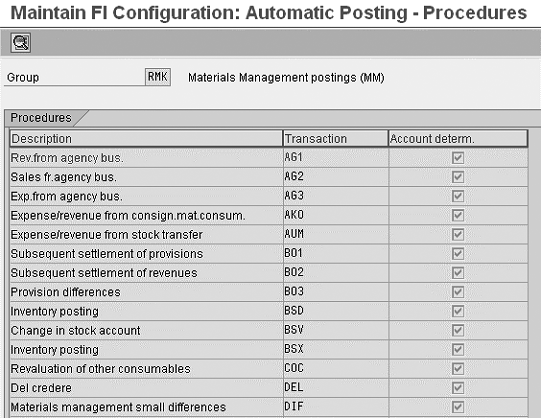Image resolution: width=541 pixels, height=418 pixels.
Task: Select transaction code BSV cell
Action: 336,330
